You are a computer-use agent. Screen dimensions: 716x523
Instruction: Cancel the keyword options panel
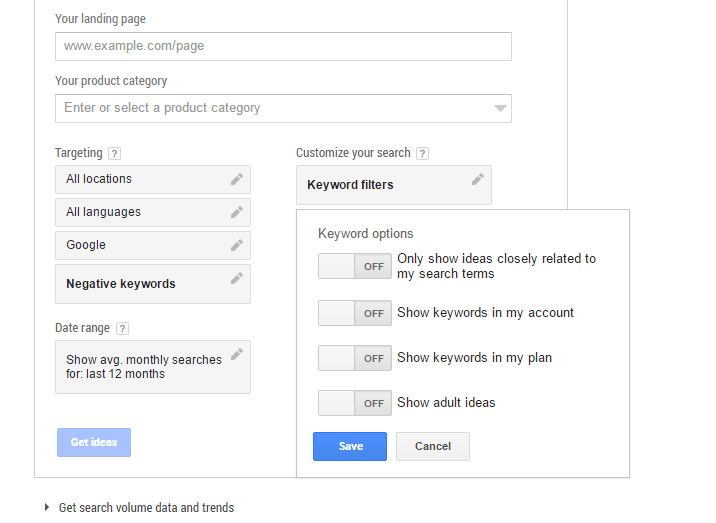point(433,446)
